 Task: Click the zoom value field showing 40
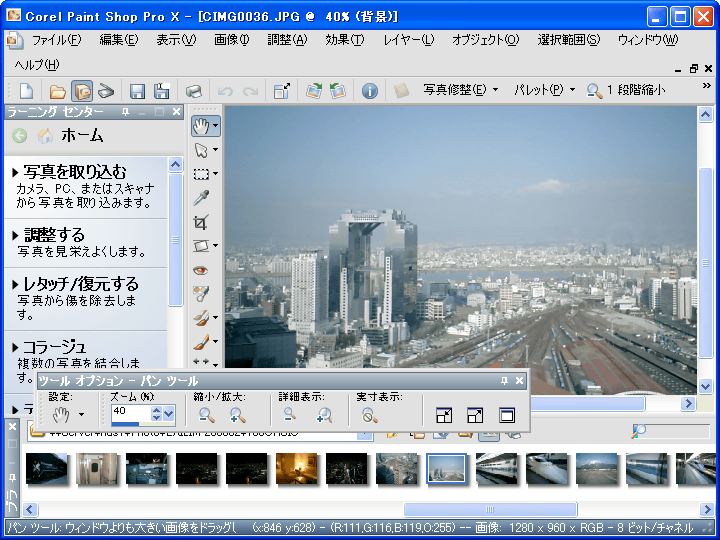[131, 411]
